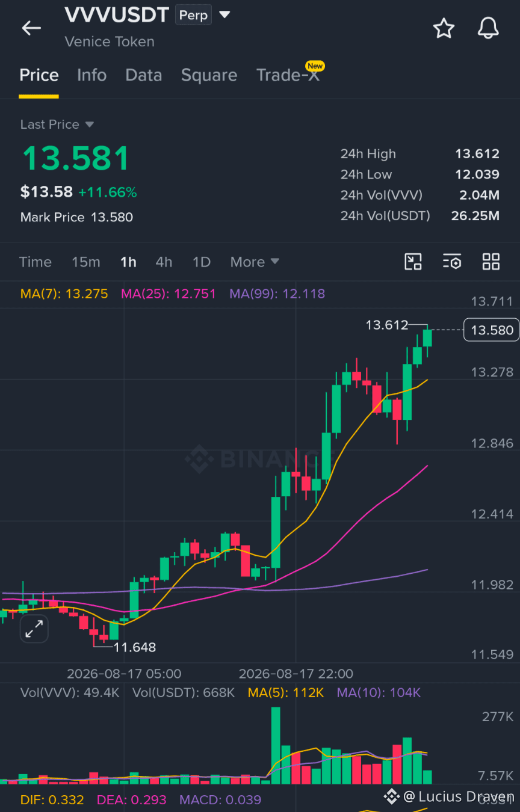Viewport: 520px width, 812px height.
Task: Tap the VVVUSDT symbol title
Action: click(x=117, y=14)
